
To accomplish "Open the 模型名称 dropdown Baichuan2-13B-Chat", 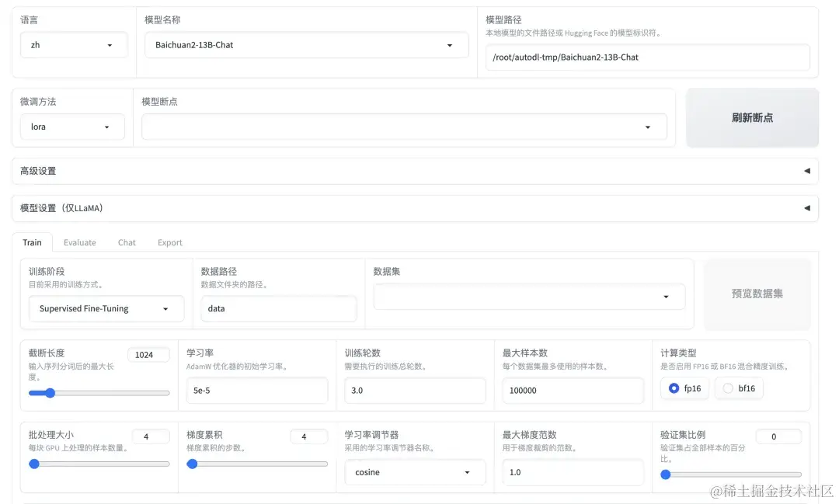I will coord(307,45).
